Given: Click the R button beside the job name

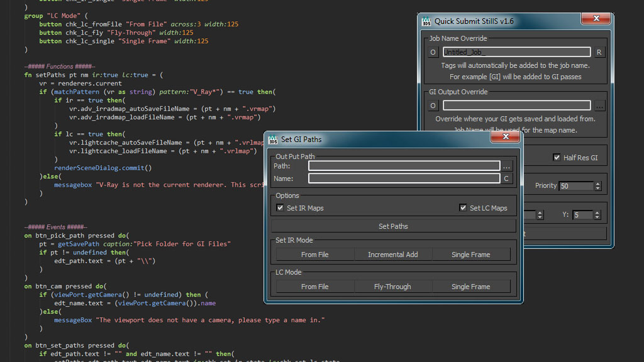Looking at the screenshot, I should click(599, 52).
